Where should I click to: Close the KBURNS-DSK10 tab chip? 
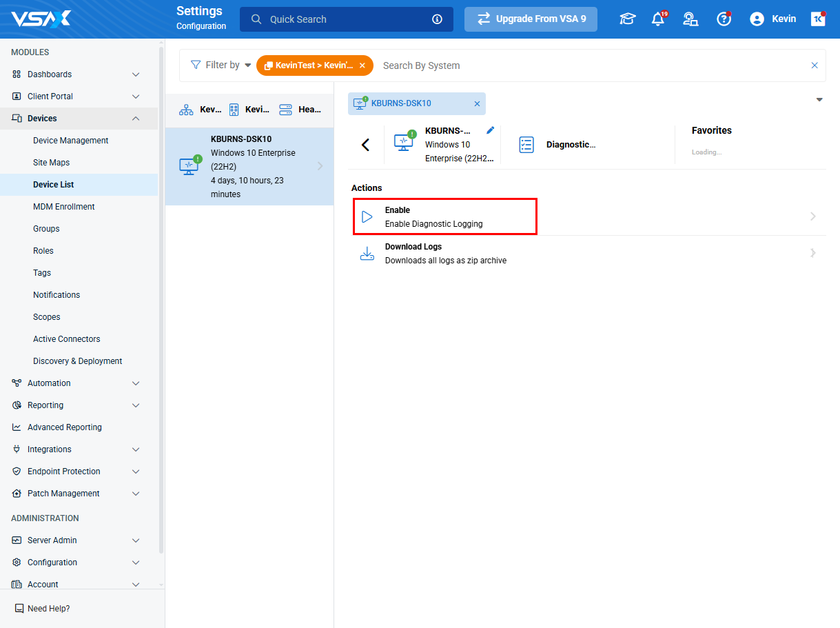pyautogui.click(x=477, y=103)
